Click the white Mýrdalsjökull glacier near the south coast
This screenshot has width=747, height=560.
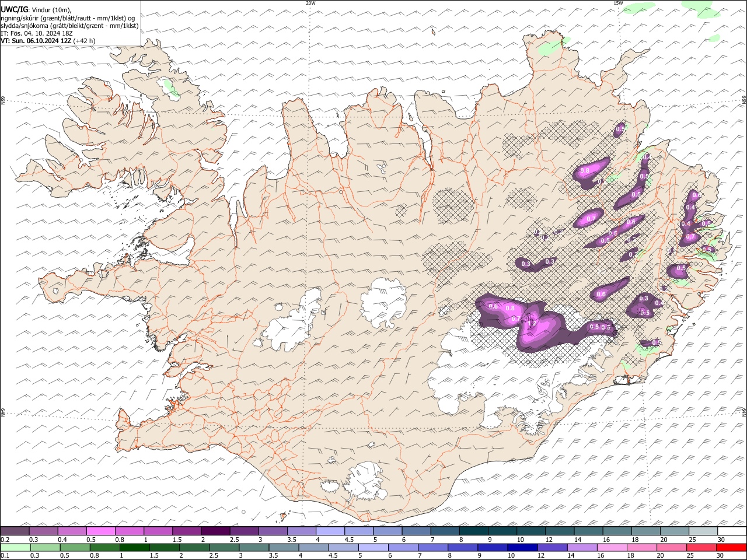point(366,480)
